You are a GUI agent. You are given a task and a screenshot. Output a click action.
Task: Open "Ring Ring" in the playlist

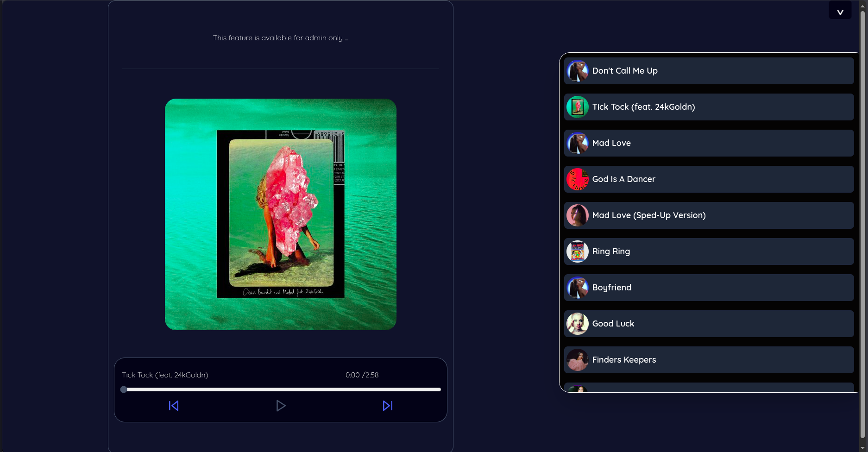pyautogui.click(x=709, y=251)
